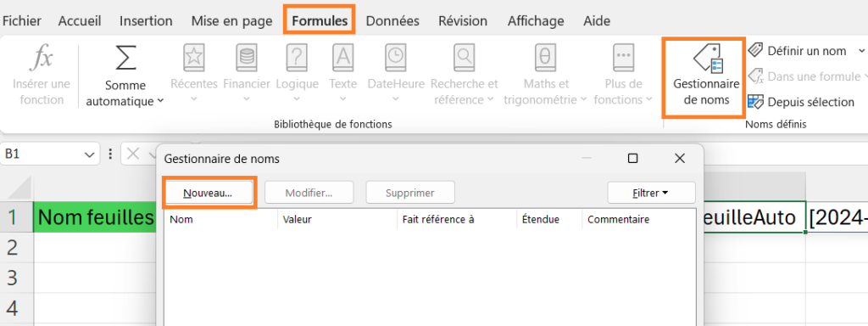Expand the Plus de fonctions chevron
Image resolution: width=868 pixels, height=326 pixels.
pyautogui.click(x=648, y=100)
